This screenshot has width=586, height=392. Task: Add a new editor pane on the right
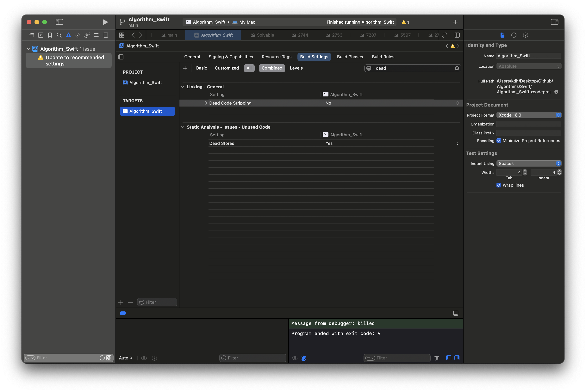click(457, 35)
